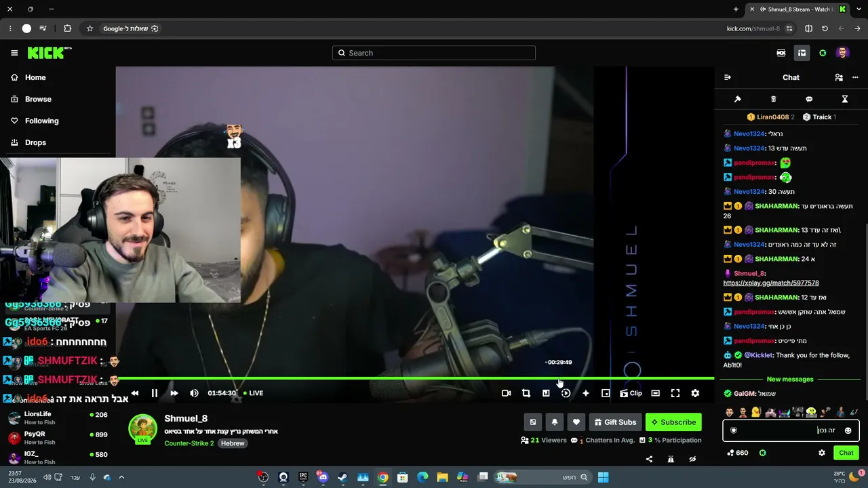The image size is (868, 488).
Task: Jump to New messages in chat
Action: click(790, 380)
